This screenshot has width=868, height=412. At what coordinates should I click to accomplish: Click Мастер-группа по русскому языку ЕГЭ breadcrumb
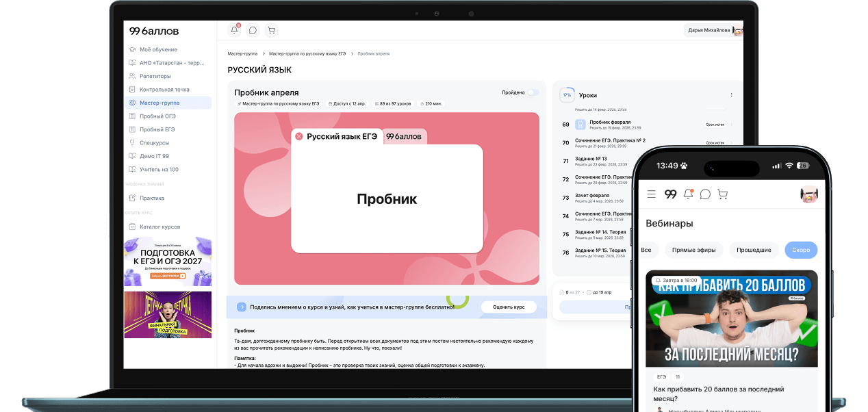[307, 53]
